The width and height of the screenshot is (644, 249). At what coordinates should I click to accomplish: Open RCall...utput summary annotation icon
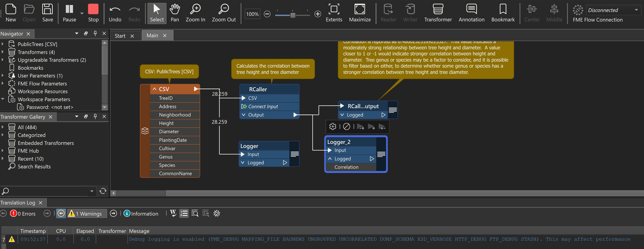click(393, 110)
